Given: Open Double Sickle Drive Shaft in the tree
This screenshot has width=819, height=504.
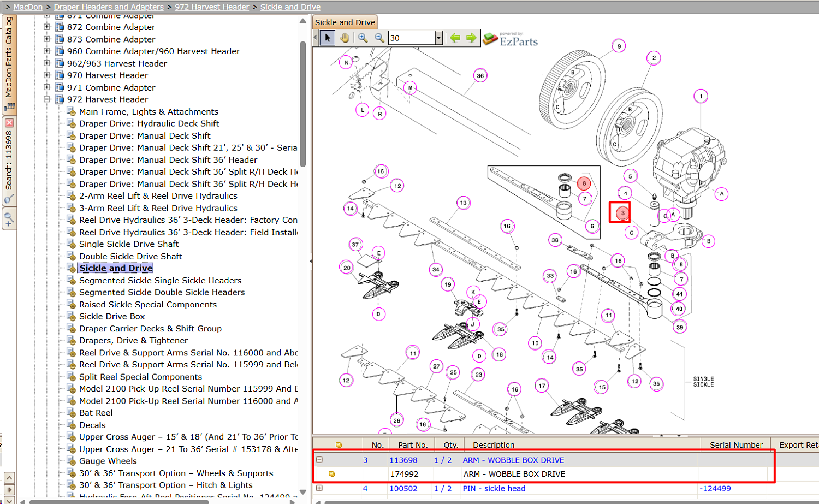Looking at the screenshot, I should [x=130, y=257].
